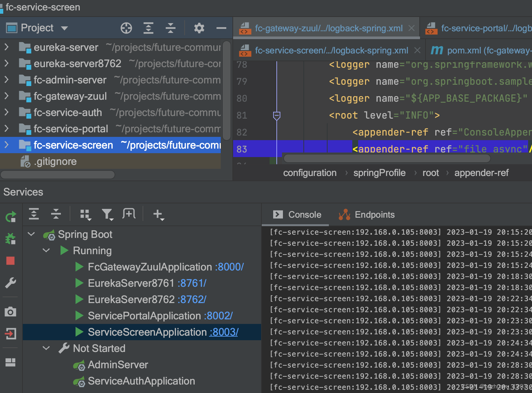
Task: Open Project panel gear settings
Action: [199, 28]
